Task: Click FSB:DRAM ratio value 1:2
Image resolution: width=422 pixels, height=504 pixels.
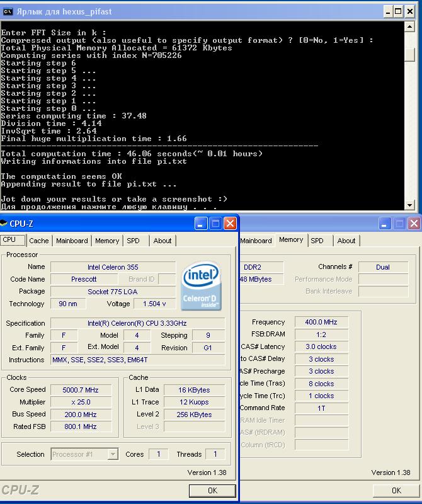Action: pyautogui.click(x=321, y=335)
